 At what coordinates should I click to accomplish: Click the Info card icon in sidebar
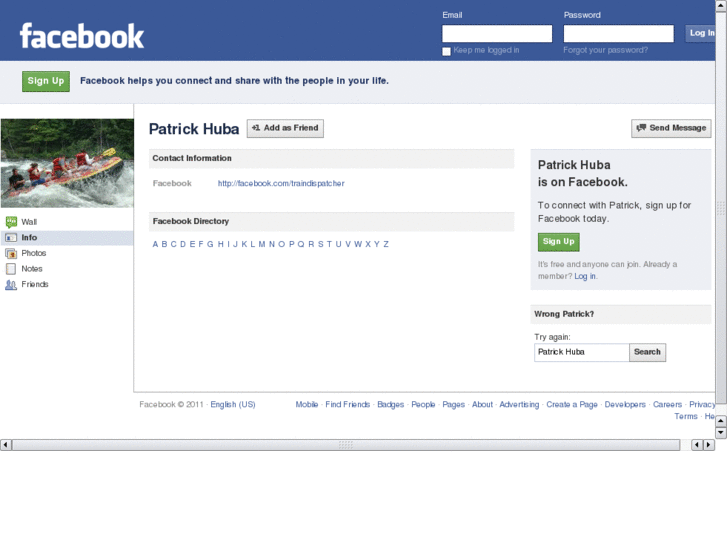coord(11,237)
